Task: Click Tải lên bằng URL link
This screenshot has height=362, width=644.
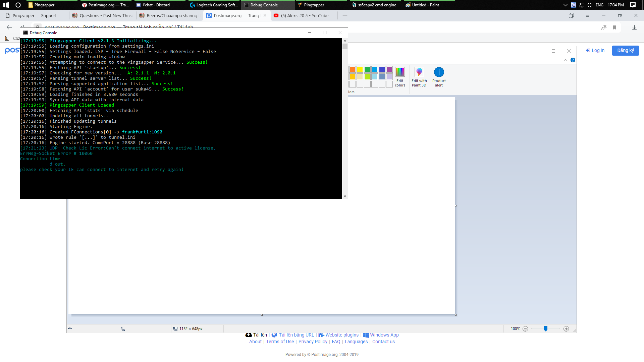Action: [x=293, y=335]
